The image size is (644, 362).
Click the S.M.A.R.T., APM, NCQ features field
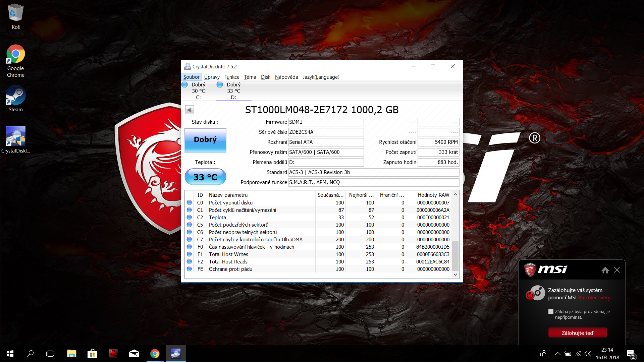[x=374, y=182]
